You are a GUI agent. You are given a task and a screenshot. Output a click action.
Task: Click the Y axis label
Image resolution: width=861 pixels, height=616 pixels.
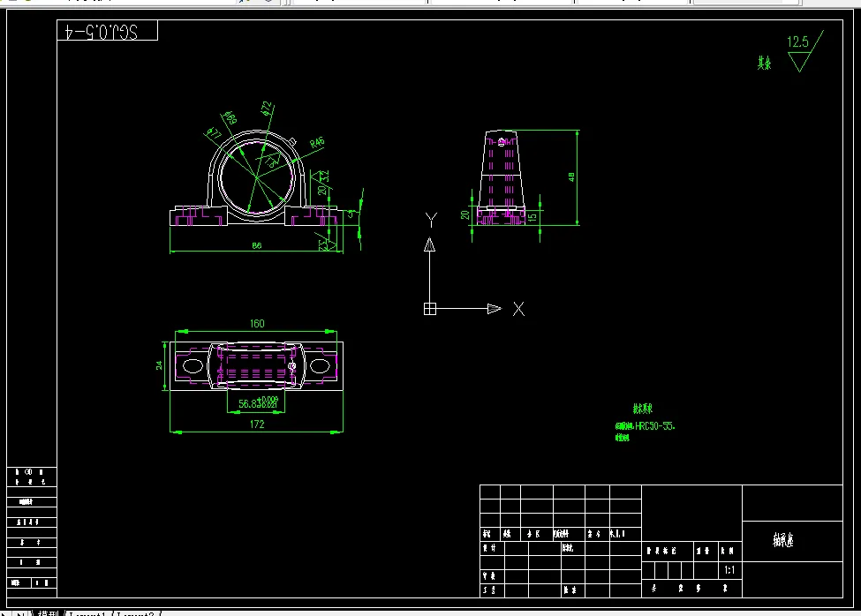pyautogui.click(x=432, y=220)
